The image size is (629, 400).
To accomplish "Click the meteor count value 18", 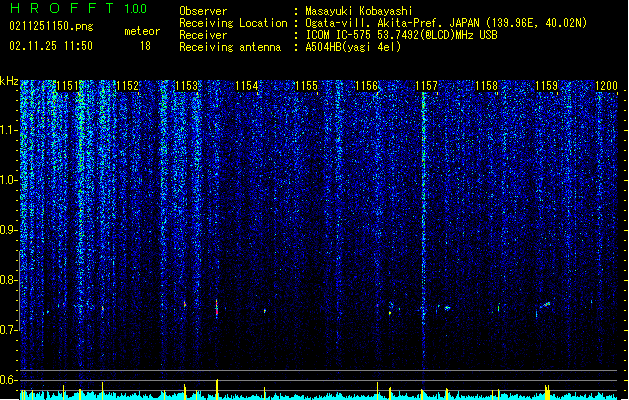I will pos(145,46).
